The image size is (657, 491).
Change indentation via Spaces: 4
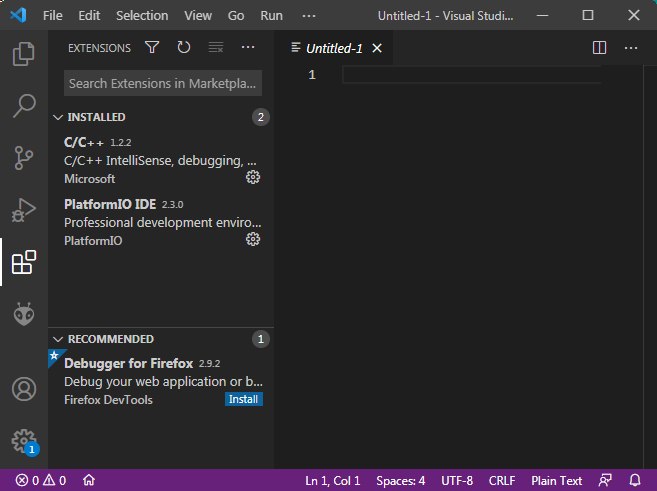point(401,480)
